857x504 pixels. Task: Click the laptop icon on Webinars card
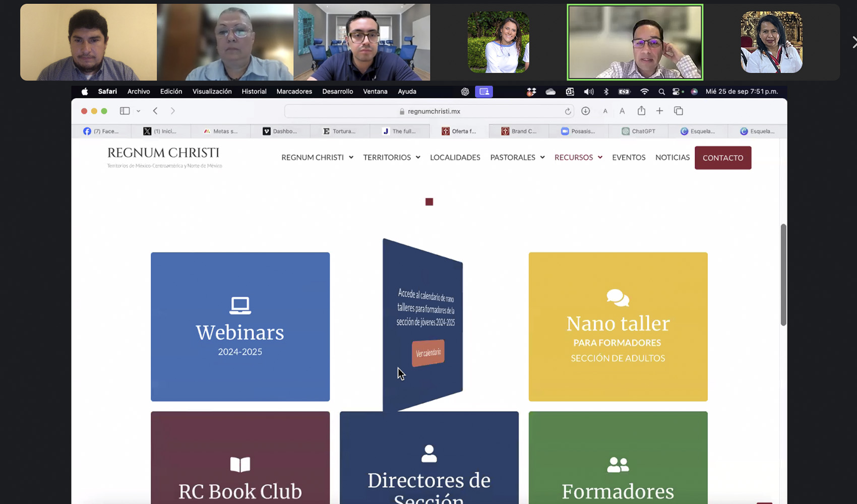click(x=240, y=305)
